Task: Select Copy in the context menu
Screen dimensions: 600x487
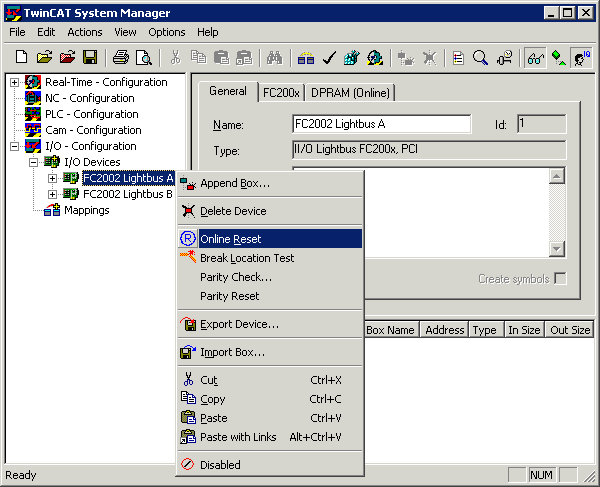Action: (270, 399)
